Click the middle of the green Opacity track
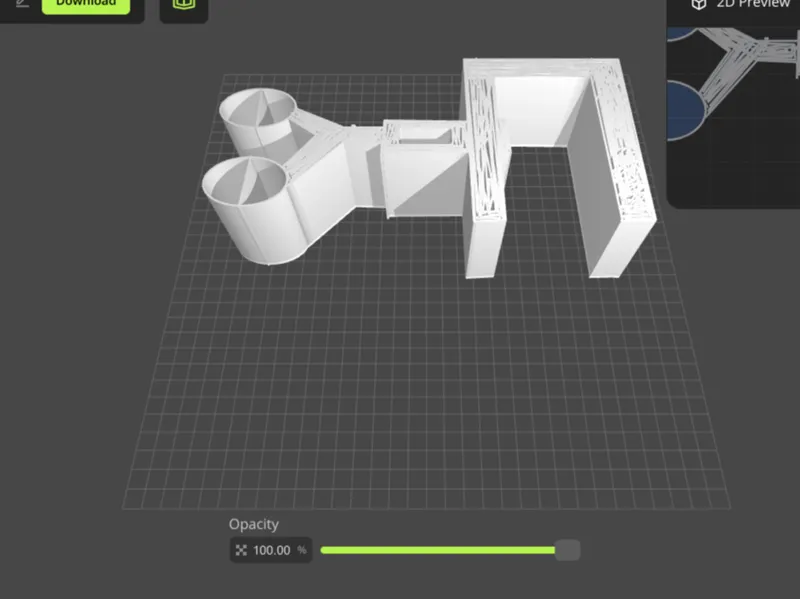 coord(438,550)
